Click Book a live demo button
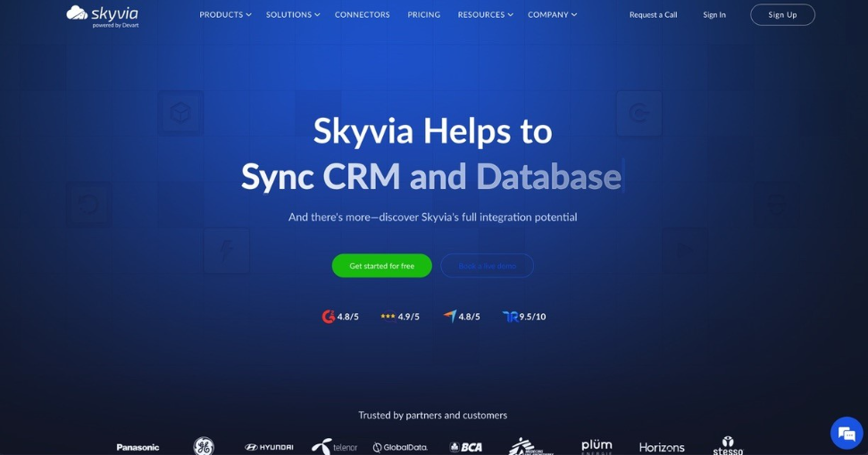 coord(488,266)
